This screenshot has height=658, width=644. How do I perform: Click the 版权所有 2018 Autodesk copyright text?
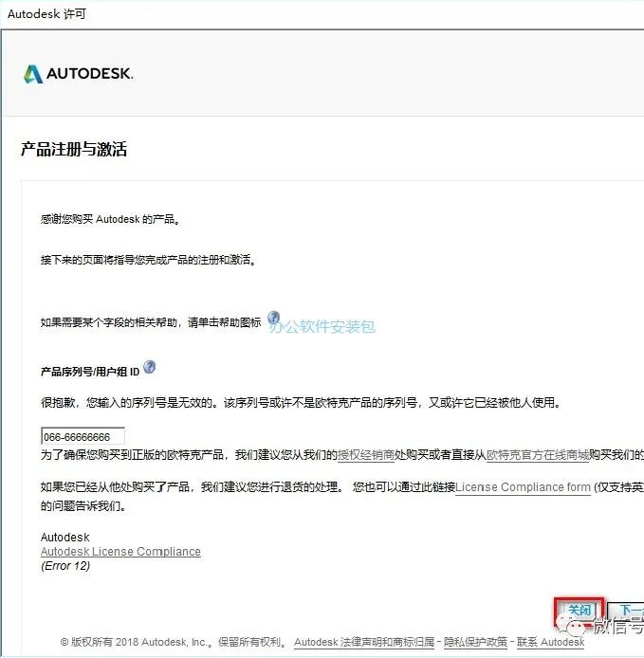[x=173, y=642]
